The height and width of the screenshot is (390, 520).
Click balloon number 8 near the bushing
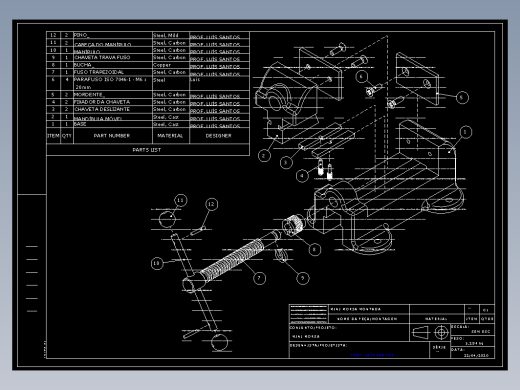pos(314,249)
